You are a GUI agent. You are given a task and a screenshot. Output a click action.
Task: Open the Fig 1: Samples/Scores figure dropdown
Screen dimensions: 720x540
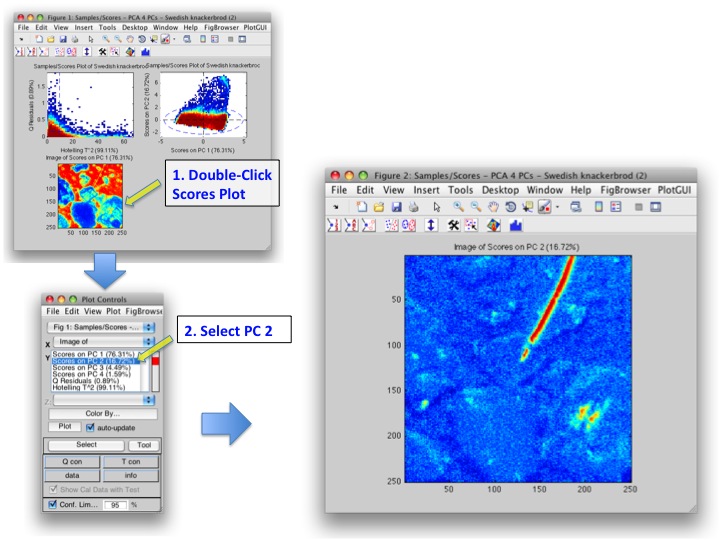100,327
